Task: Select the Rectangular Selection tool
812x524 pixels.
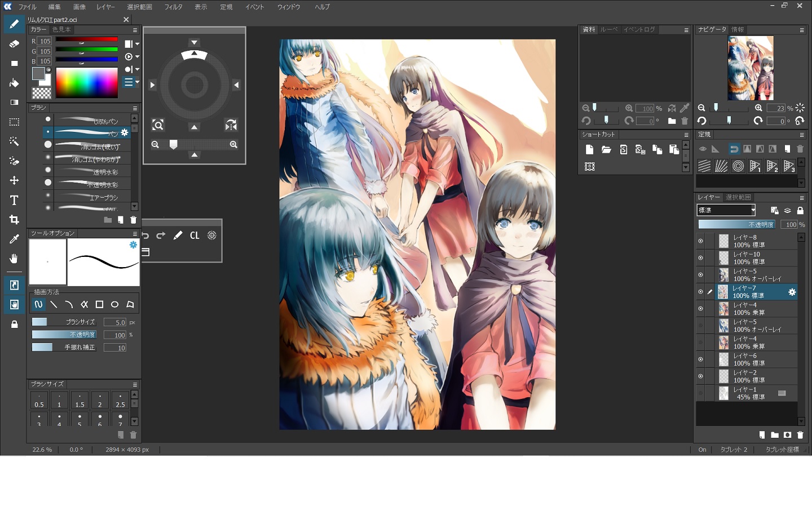Action: 14,122
